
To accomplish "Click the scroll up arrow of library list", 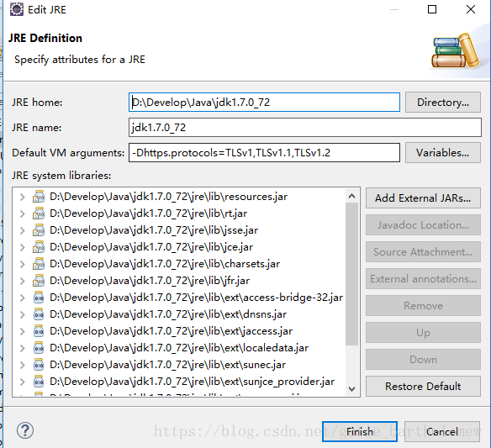I will (x=351, y=197).
